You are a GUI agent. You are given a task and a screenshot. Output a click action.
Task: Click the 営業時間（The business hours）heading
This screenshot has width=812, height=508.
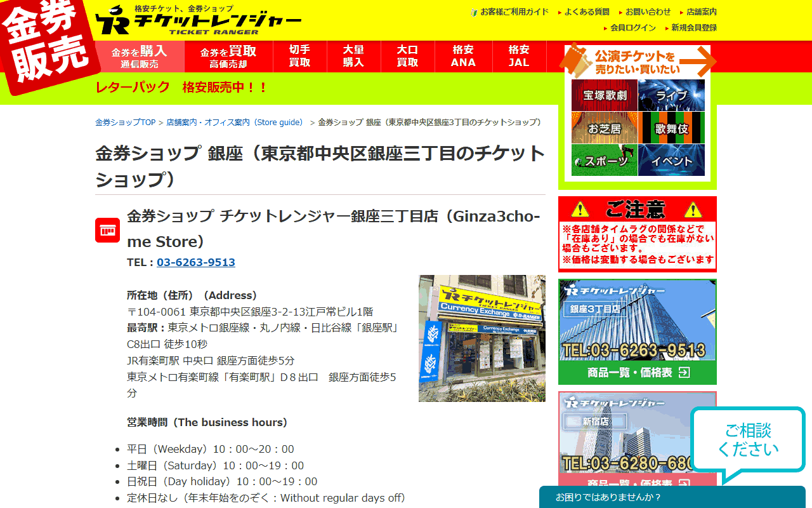click(207, 422)
